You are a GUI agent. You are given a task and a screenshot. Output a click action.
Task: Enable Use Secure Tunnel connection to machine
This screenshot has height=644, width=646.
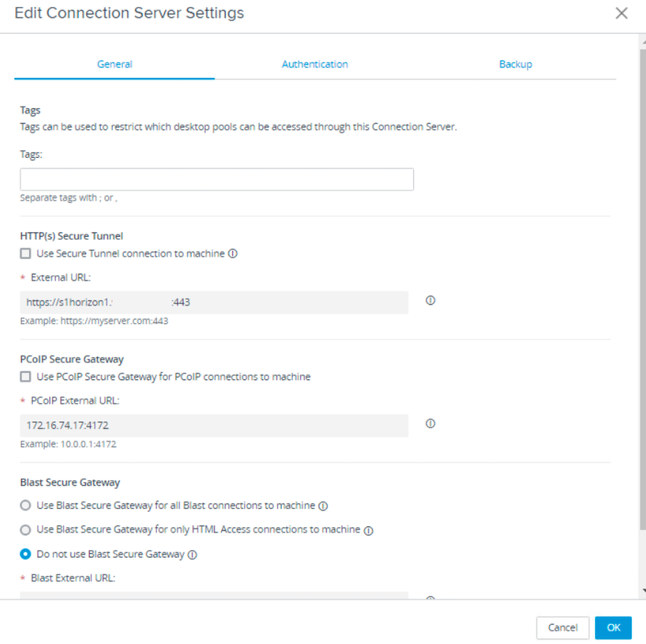[x=25, y=253]
